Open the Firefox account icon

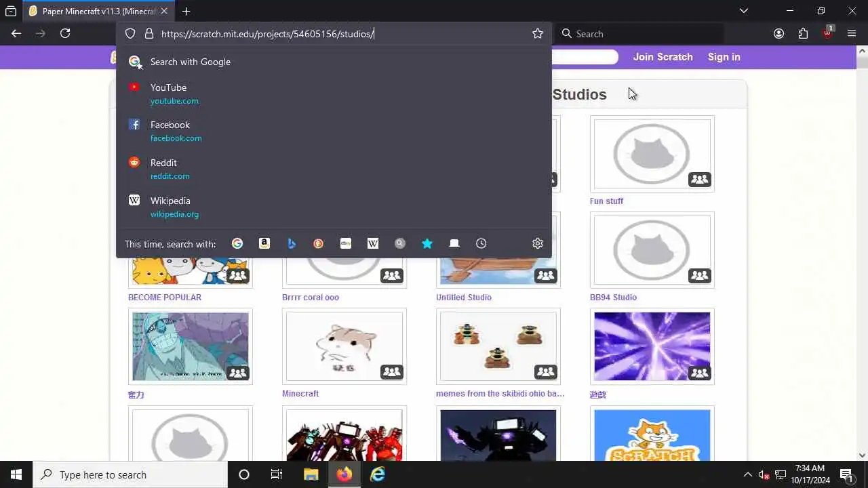pyautogui.click(x=778, y=33)
